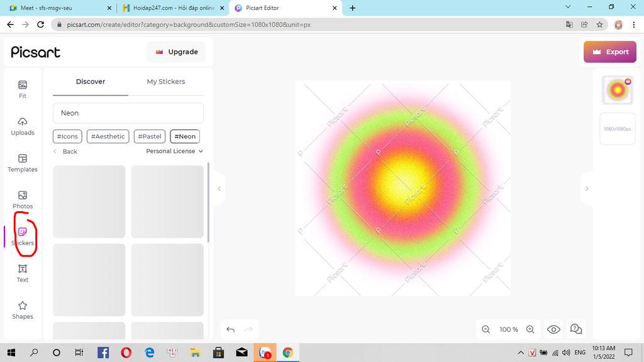The height and width of the screenshot is (362, 644).
Task: Expand the right side panel
Action: pos(587,189)
